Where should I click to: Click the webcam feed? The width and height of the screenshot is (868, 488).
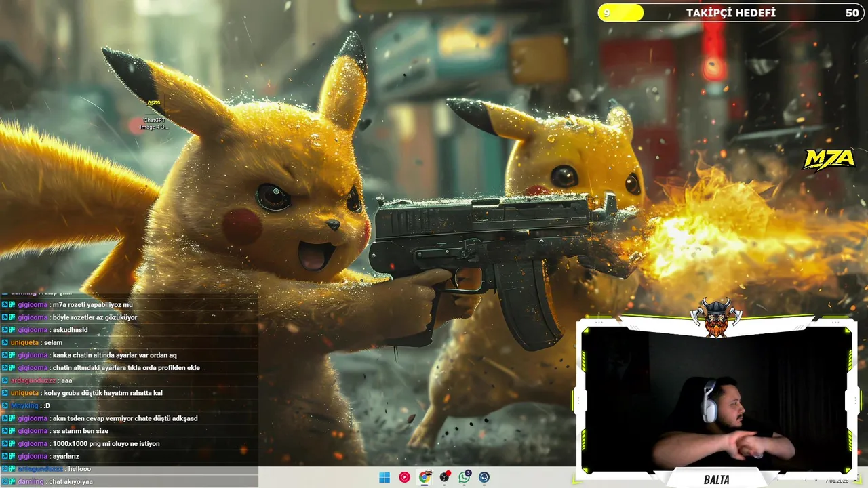pyautogui.click(x=716, y=400)
